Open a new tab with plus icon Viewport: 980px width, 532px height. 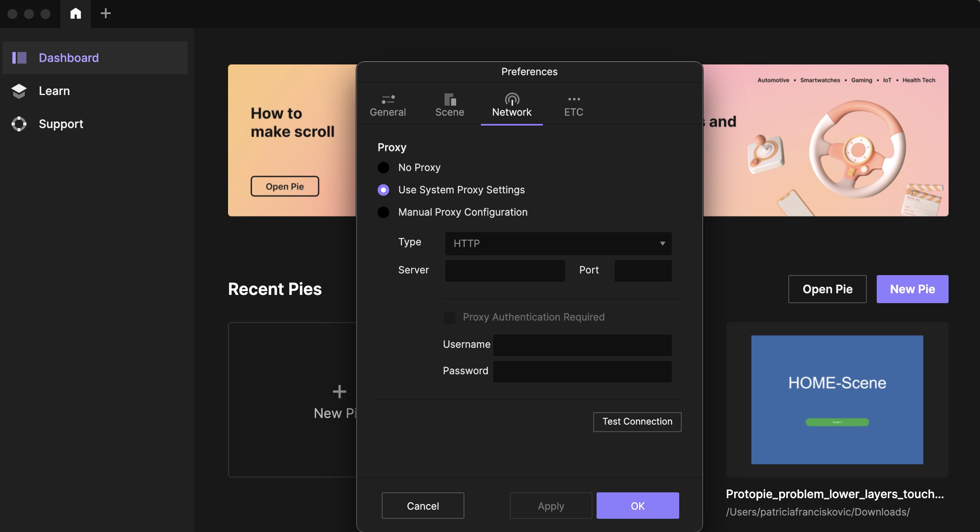(x=106, y=14)
